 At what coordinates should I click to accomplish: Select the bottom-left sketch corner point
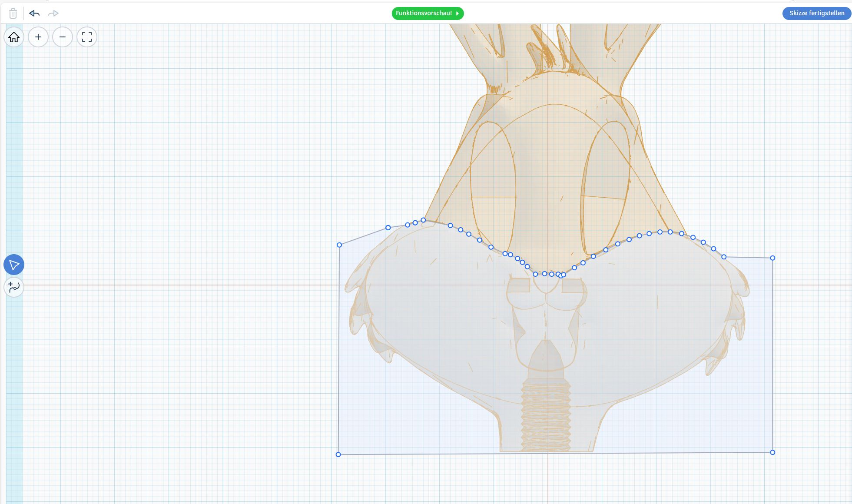click(338, 454)
